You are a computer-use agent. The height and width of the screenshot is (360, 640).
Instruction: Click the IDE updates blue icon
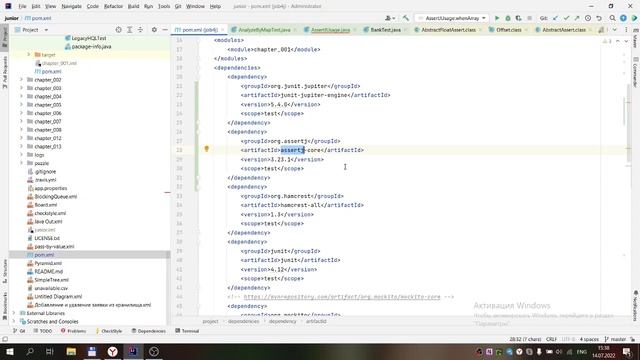623,18
